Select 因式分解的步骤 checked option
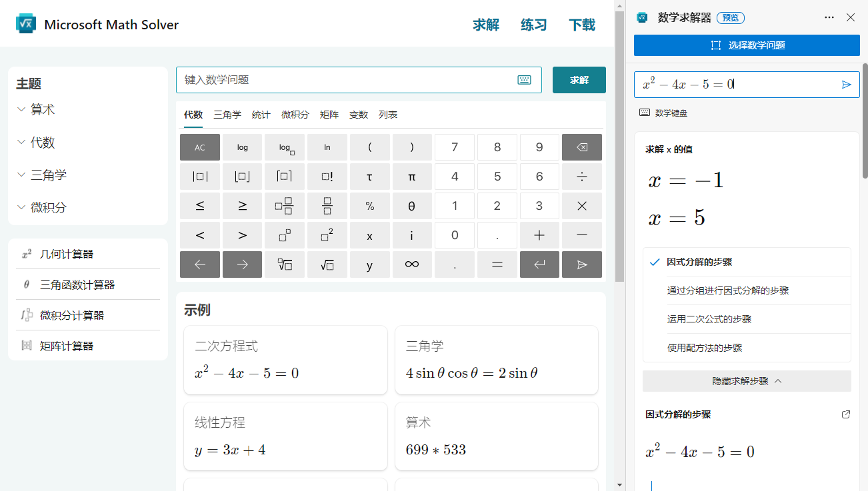The width and height of the screenshot is (868, 491). tap(747, 262)
